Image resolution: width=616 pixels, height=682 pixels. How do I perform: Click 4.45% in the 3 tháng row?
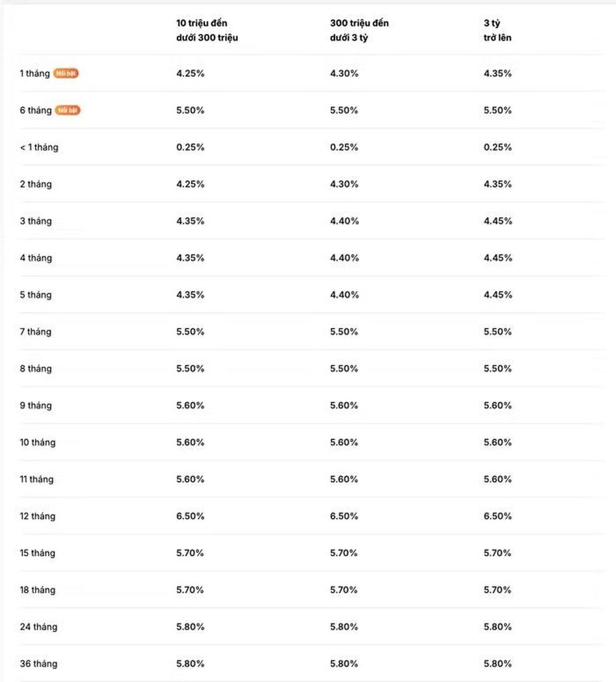[x=498, y=221]
